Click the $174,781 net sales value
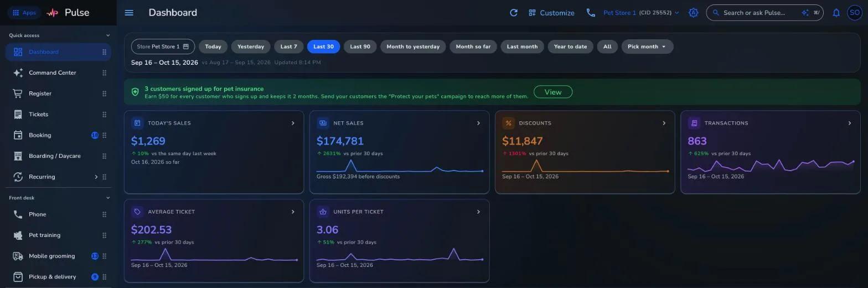Viewport: 868px width, 288px height. point(340,141)
